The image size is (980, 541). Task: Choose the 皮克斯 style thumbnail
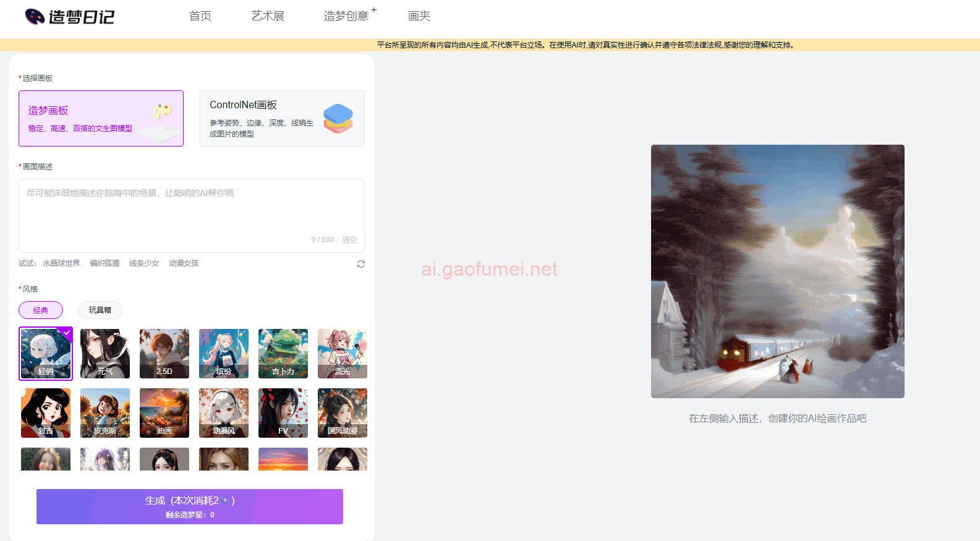pos(105,413)
